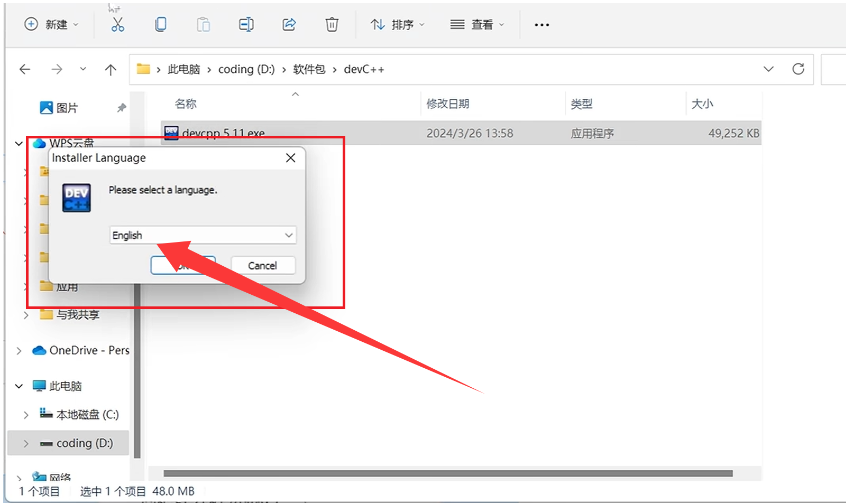
Task: Open the three-dots more options menu
Action: [x=541, y=25]
